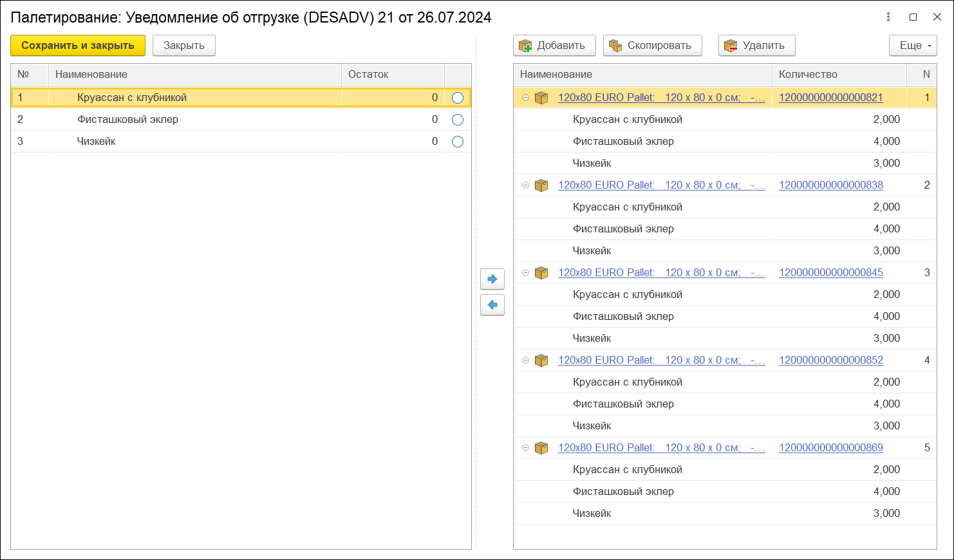
Task: Select Фисташковый эклер under pallet 2
Action: (x=623, y=229)
